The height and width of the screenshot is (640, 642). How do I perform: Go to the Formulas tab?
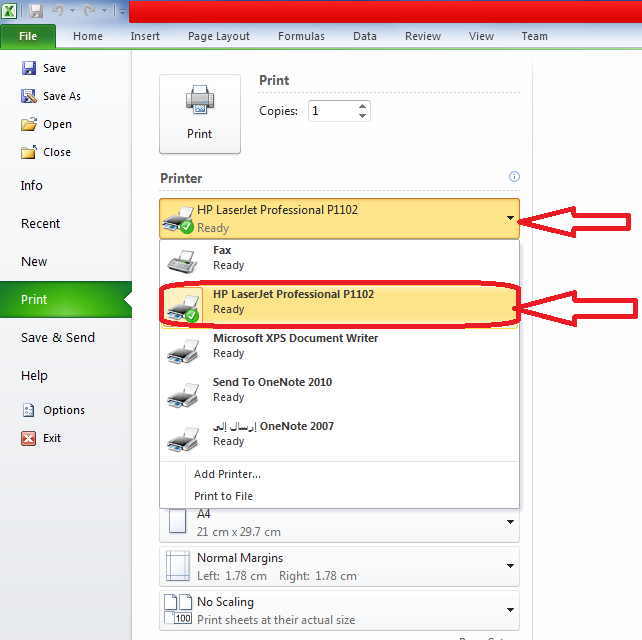pos(301,36)
